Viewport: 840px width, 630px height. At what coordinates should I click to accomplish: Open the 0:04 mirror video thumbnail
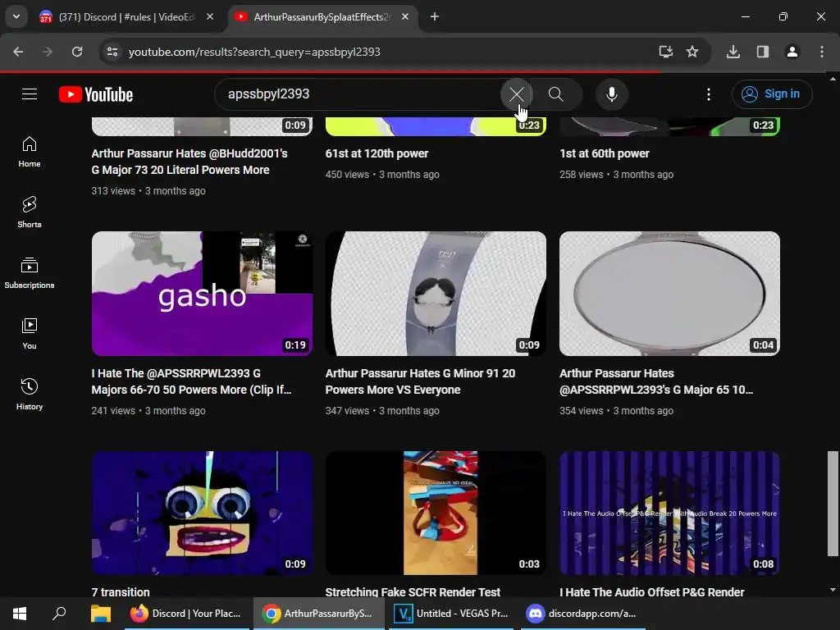coord(669,294)
